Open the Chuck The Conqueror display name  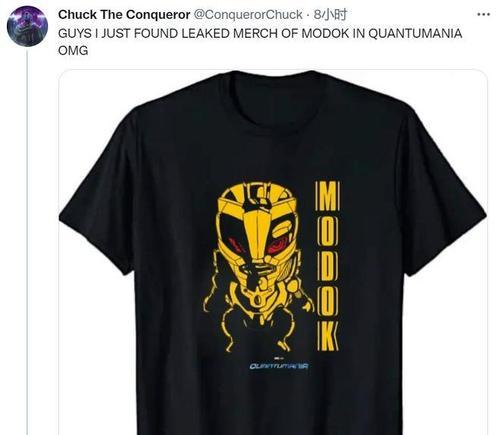pyautogui.click(x=124, y=15)
